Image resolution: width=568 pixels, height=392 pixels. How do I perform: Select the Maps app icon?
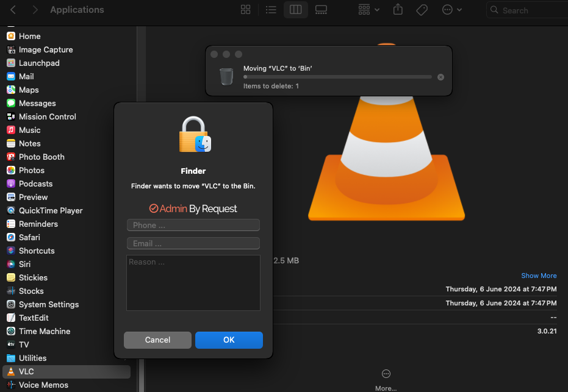(x=11, y=90)
